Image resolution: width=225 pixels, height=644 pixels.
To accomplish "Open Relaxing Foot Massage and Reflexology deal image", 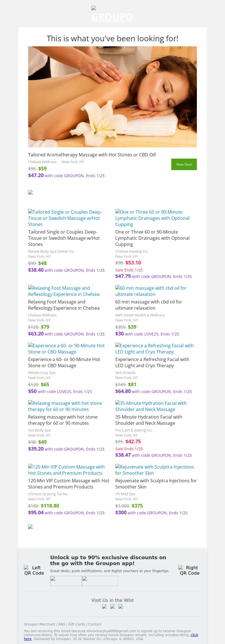I will (x=64, y=291).
